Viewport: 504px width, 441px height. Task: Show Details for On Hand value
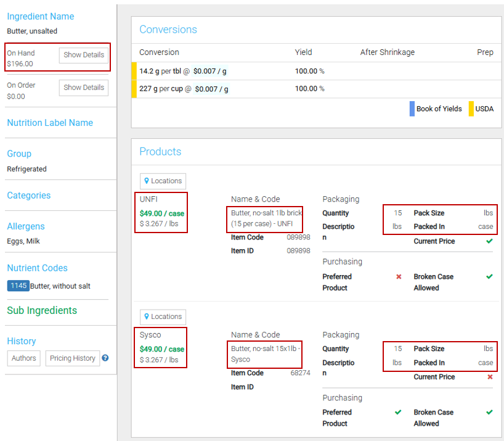(x=83, y=54)
